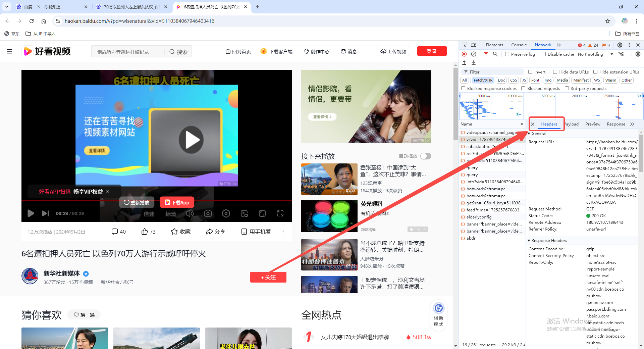This screenshot has height=349, width=644.
Task: Click the Import HAR upload icon
Action: coord(464,63)
